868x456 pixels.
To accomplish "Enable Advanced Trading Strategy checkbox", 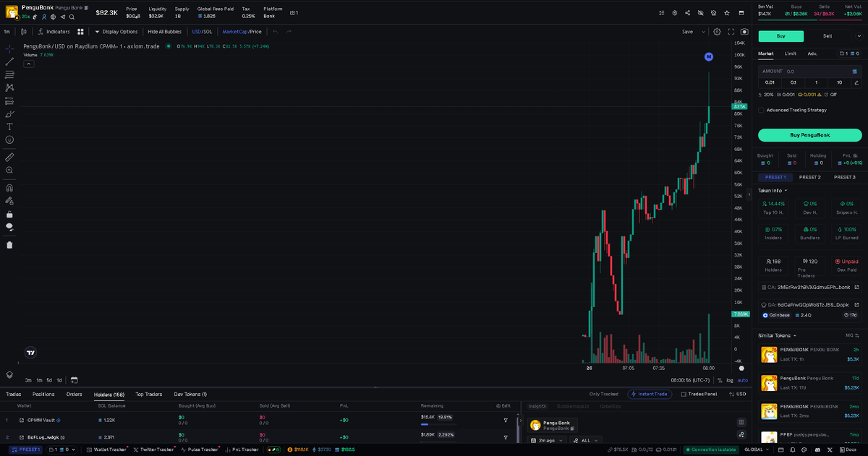I will 761,110.
